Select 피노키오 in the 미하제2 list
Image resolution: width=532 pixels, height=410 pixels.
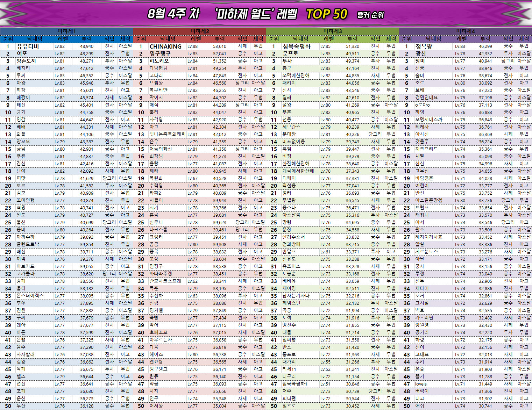[x=159, y=61]
